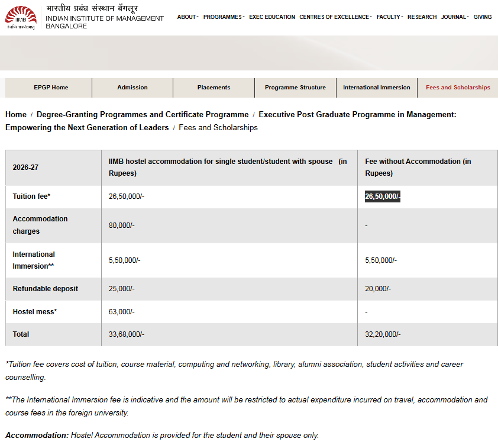Viewport: 498px width, 448px height.
Task: Open the GIVING page
Action: coord(483,17)
